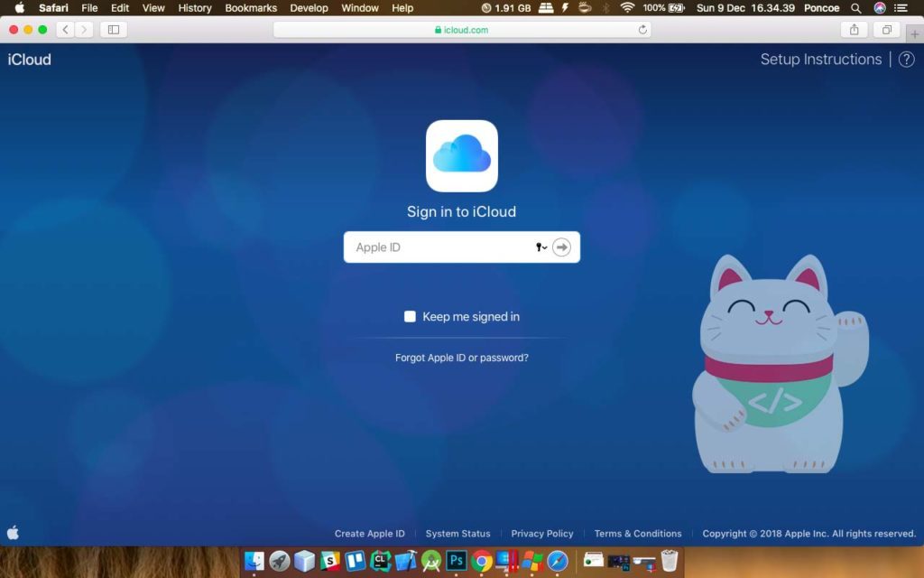Open the keychain autofill key icon

point(541,247)
